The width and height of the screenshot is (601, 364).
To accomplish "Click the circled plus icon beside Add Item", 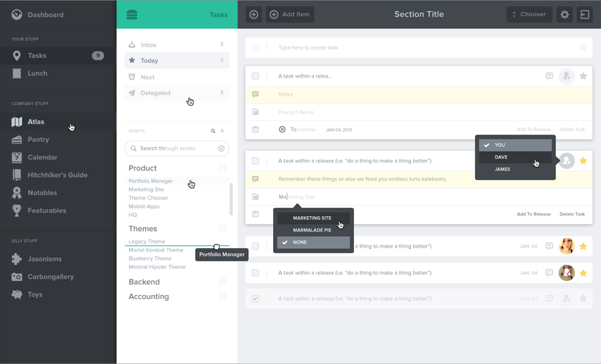I will [254, 15].
